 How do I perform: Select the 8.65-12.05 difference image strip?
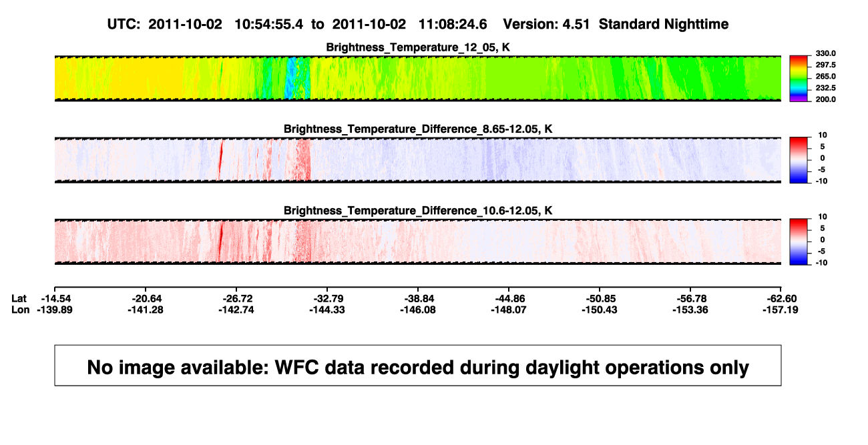(x=418, y=159)
